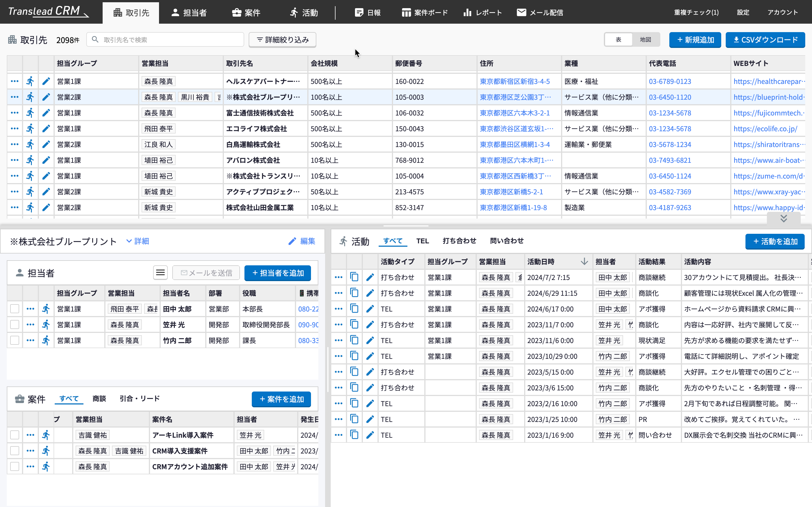Toggle the sort arrow on 活動日時 column
Screen dimensions: 812x507
click(x=584, y=261)
